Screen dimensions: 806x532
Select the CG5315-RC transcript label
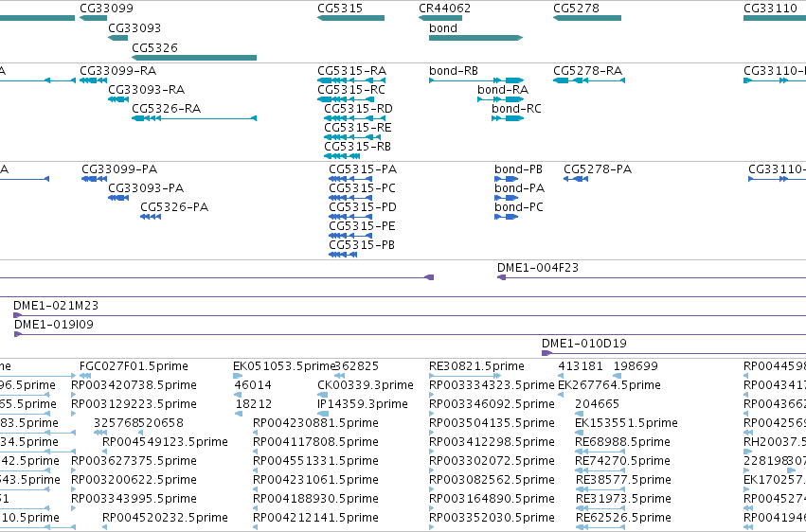point(351,89)
